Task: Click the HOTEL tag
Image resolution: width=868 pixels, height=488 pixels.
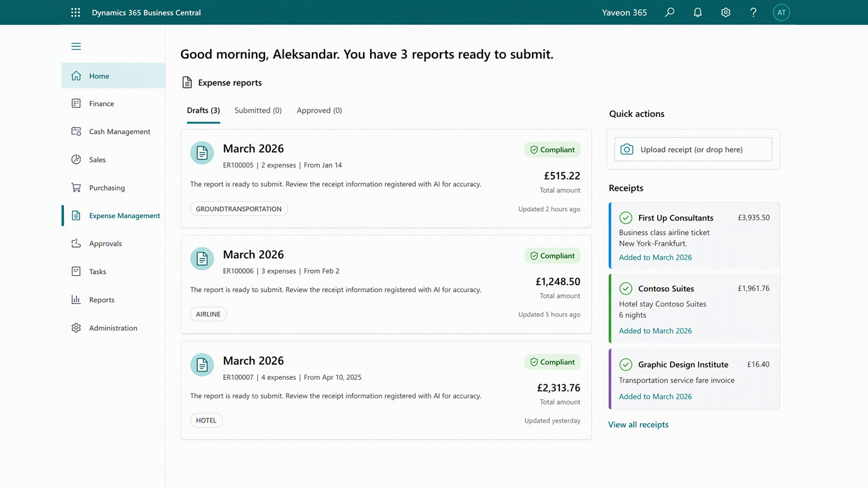Action: pos(206,420)
